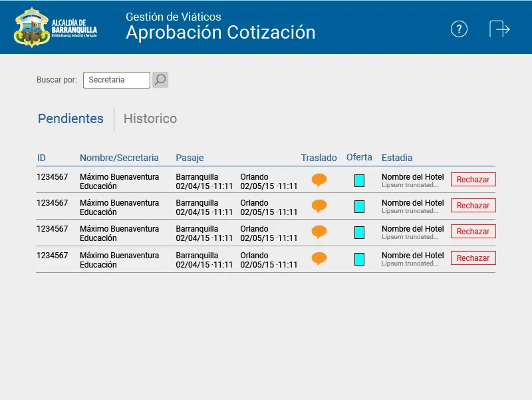Click Rechazar button in the third row
This screenshot has height=400, width=532.
pyautogui.click(x=473, y=231)
